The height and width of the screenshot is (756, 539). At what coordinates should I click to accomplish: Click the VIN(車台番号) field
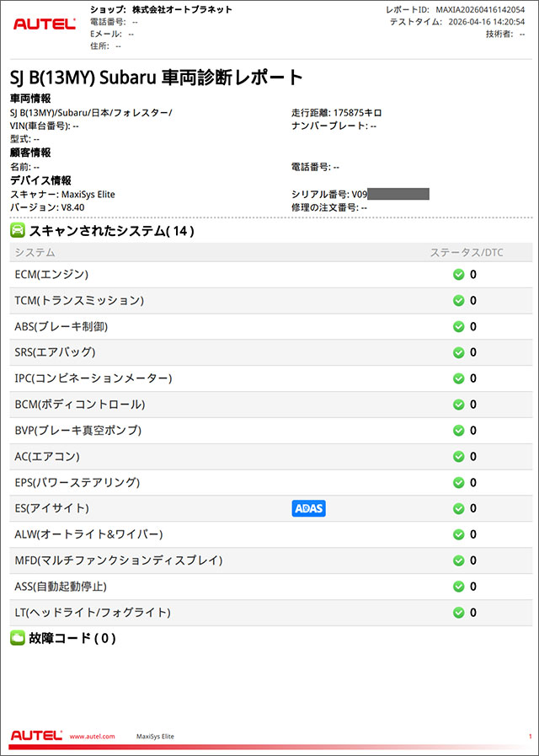(45, 126)
